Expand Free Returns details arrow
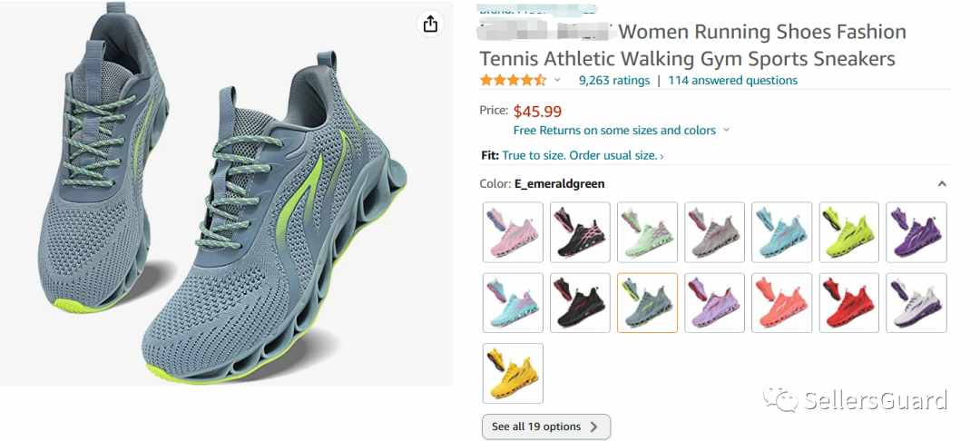 coord(726,131)
